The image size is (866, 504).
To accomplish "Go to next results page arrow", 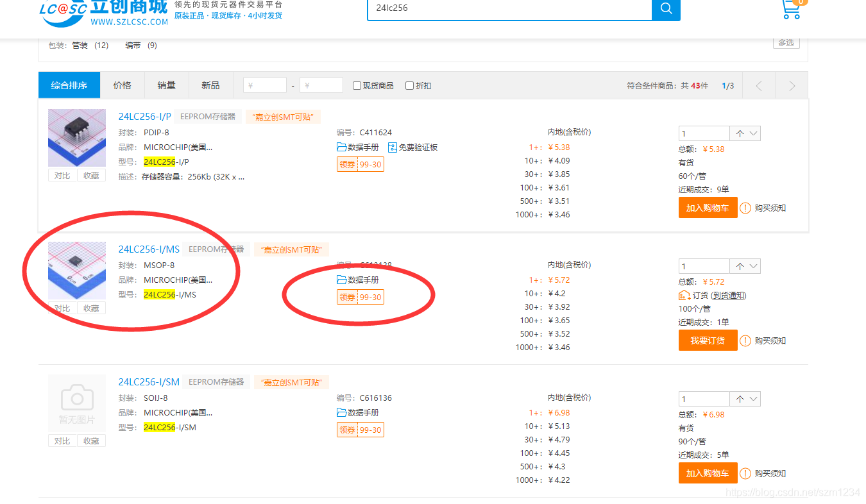I will click(x=792, y=85).
